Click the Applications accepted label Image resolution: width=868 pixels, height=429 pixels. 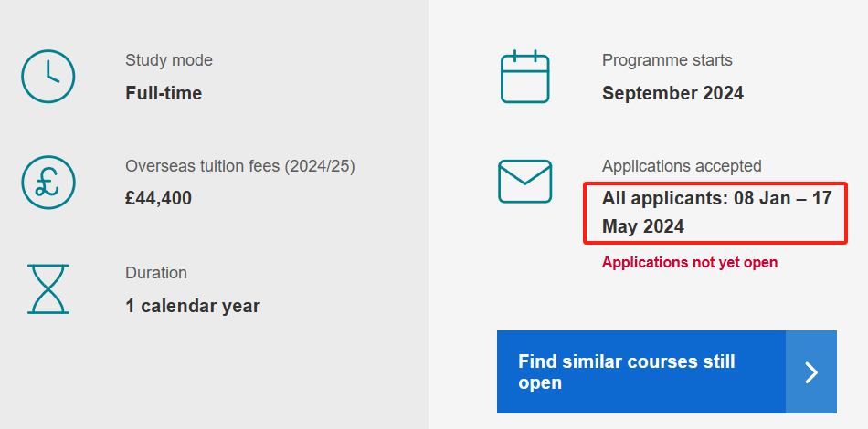pos(682,166)
